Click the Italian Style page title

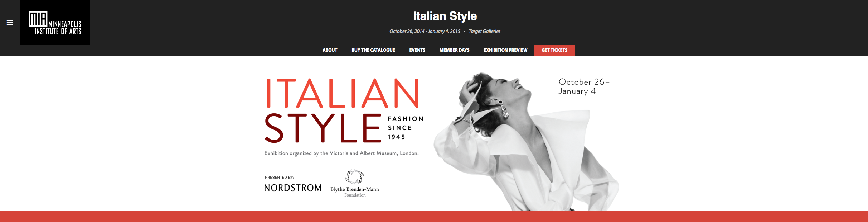coord(445,16)
